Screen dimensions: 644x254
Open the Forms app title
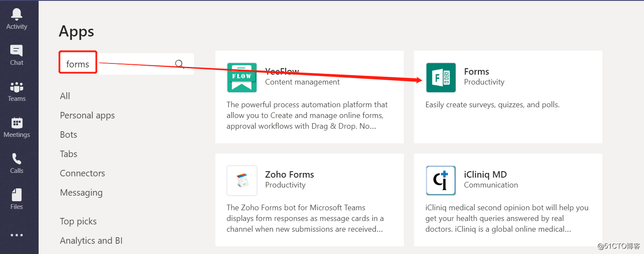coord(477,72)
